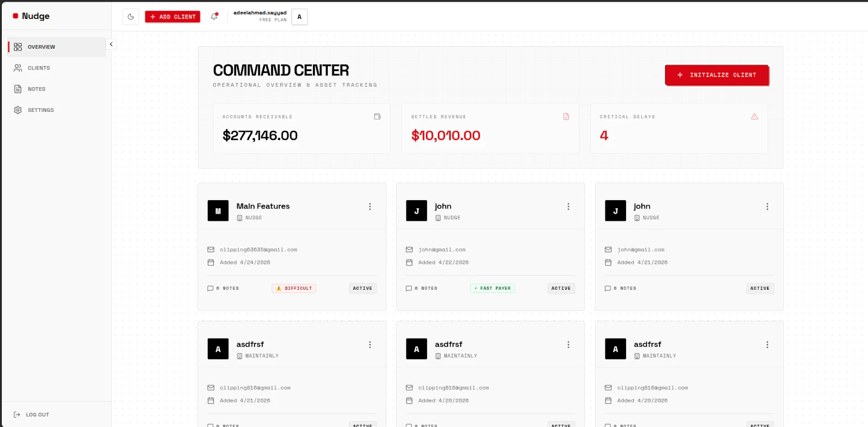Image resolution: width=868 pixels, height=427 pixels.
Task: Click Active status on John's Fast Payer card
Action: click(x=561, y=289)
